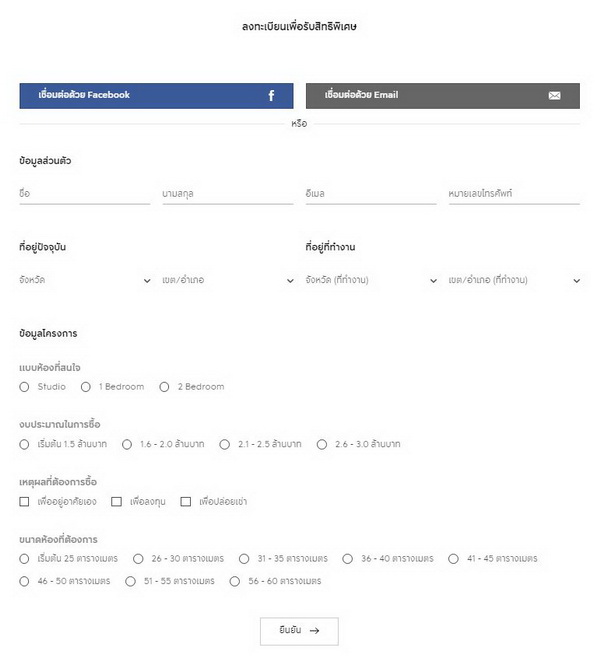The image size is (600, 662).
Task: Enable the เพื่อปล่อยเช่า checkbox
Action: [x=185, y=502]
